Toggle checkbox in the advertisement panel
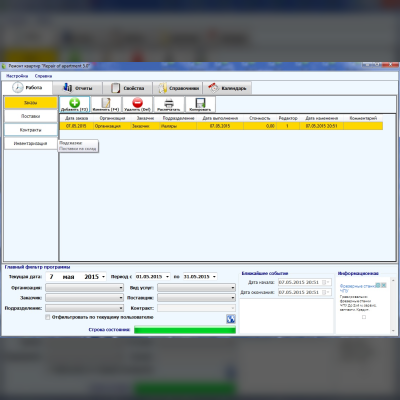Viewport: 400px width, 400px height. click(364, 317)
